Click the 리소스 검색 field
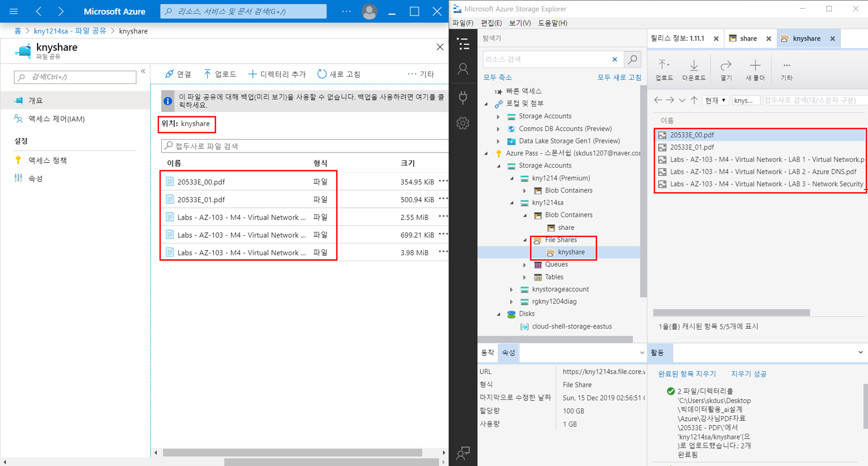Viewport: 868px width, 466px height. pyautogui.click(x=546, y=59)
